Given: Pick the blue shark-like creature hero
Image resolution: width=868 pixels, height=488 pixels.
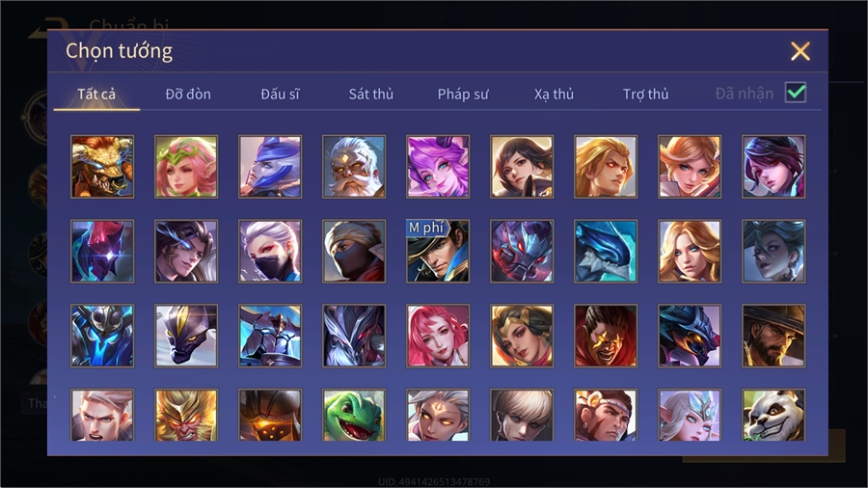Looking at the screenshot, I should (606, 251).
